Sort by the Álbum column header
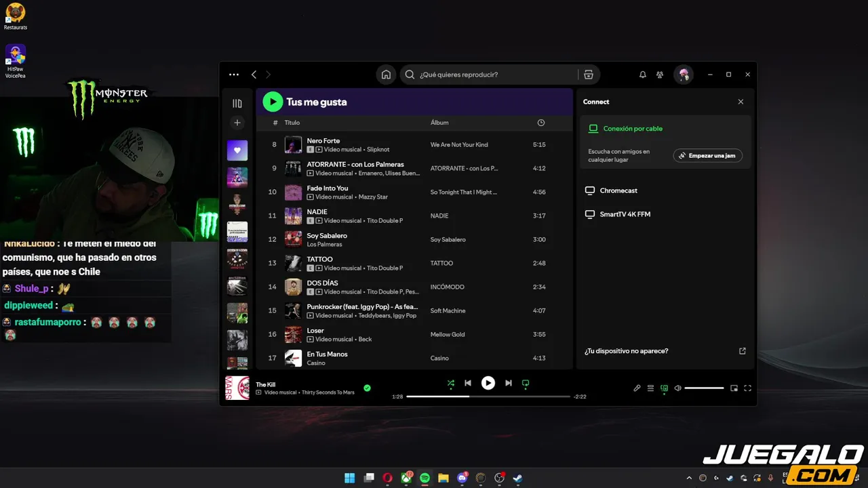The width and height of the screenshot is (868, 488). point(439,123)
